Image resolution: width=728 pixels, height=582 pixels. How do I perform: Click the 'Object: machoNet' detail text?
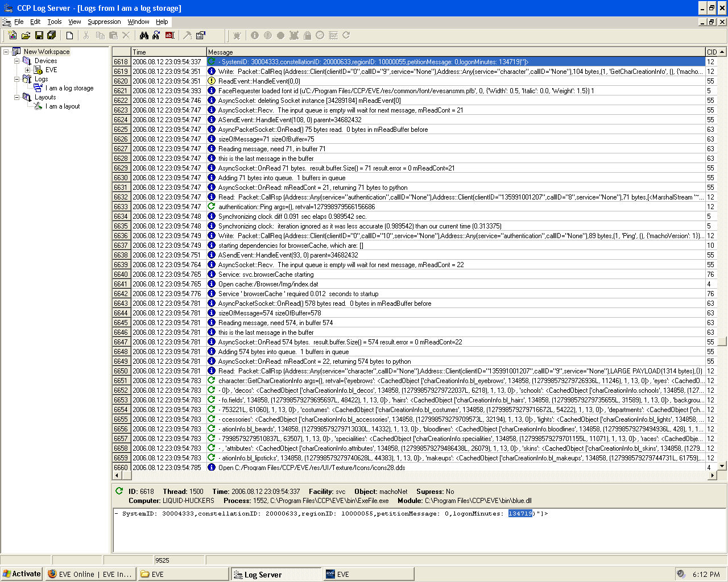coord(380,492)
